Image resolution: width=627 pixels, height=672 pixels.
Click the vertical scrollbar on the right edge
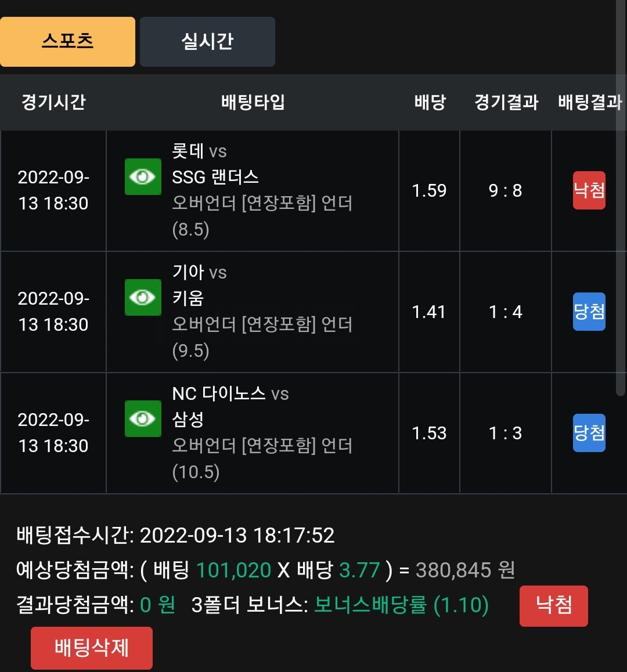tap(621, 198)
